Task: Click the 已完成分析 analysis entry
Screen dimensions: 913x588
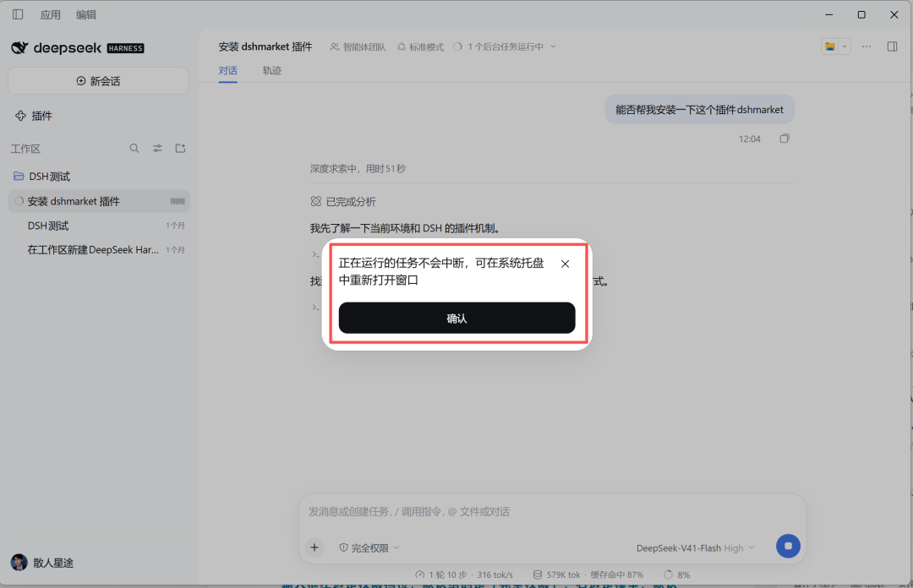Action: coord(343,201)
